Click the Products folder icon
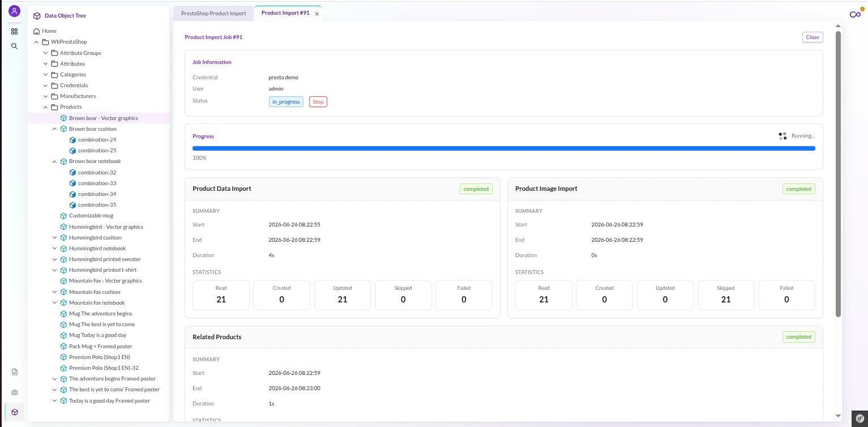 click(x=55, y=107)
